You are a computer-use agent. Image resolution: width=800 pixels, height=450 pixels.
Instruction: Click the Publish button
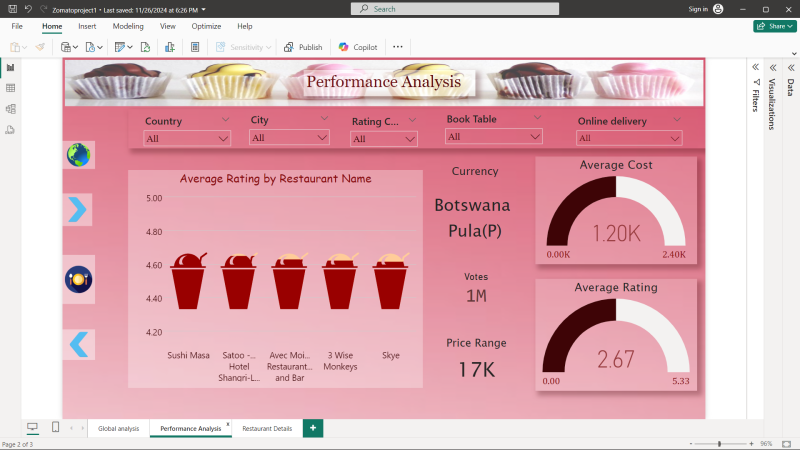(x=303, y=47)
